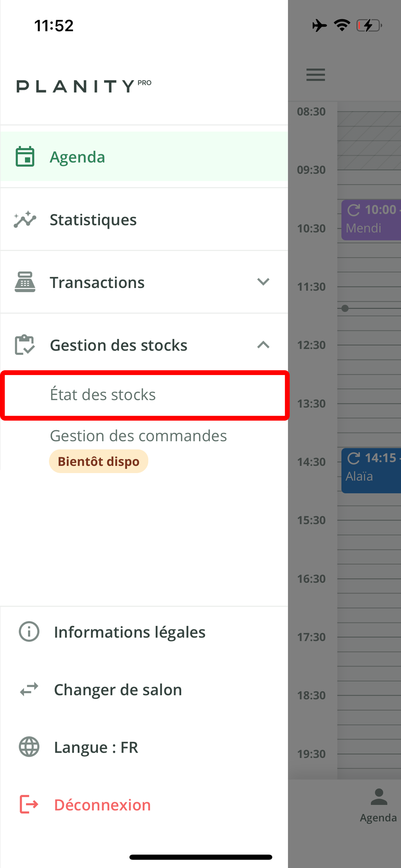The image size is (401, 868).
Task: Click the Déconnexion link
Action: coord(102,805)
